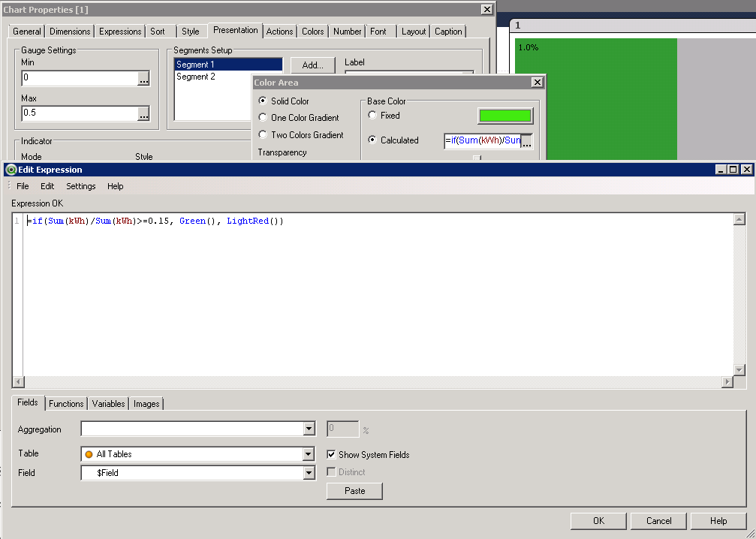Open editor for Calculated color expression
This screenshot has width=756, height=539.
tap(527, 141)
